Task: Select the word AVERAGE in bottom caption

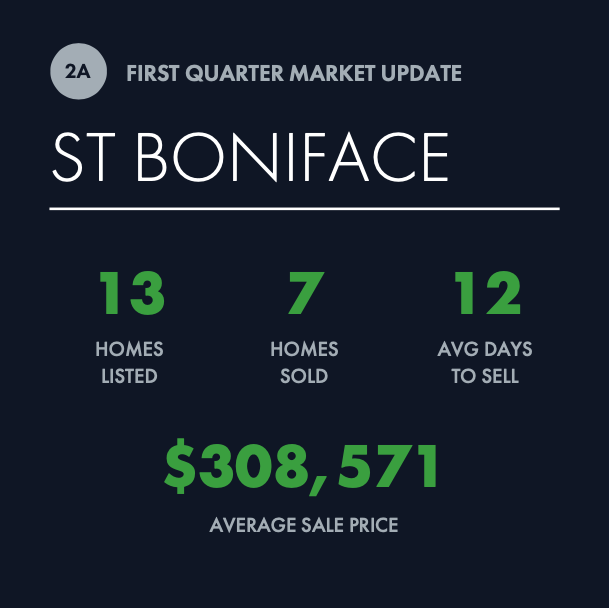Action: (252, 525)
